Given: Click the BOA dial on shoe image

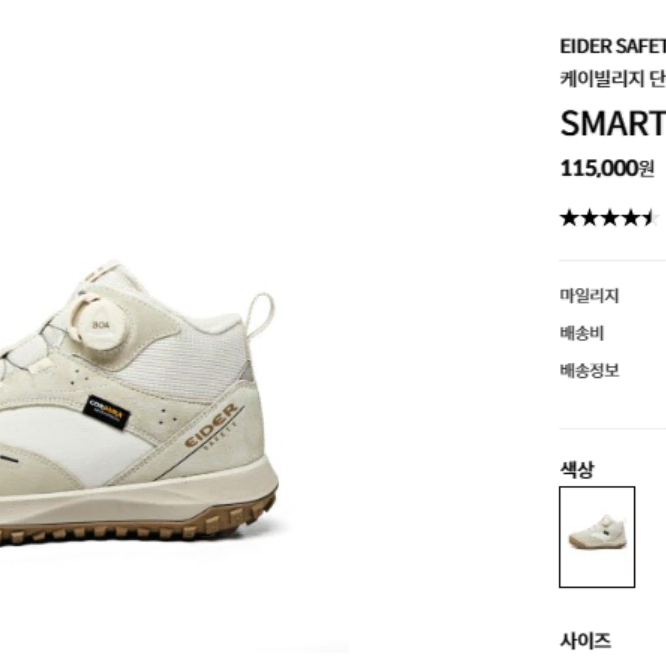Looking at the screenshot, I should tap(101, 324).
